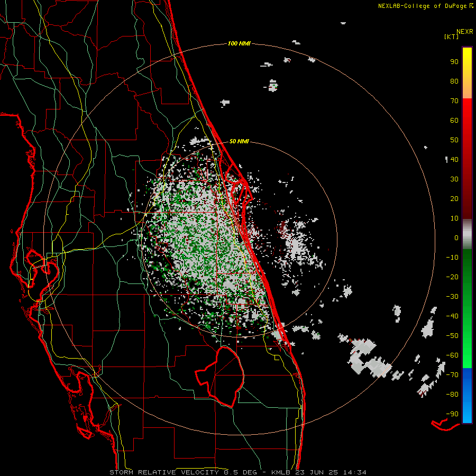Click the NEXR label above the scale
The height and width of the screenshot is (476, 476).
tap(465, 32)
